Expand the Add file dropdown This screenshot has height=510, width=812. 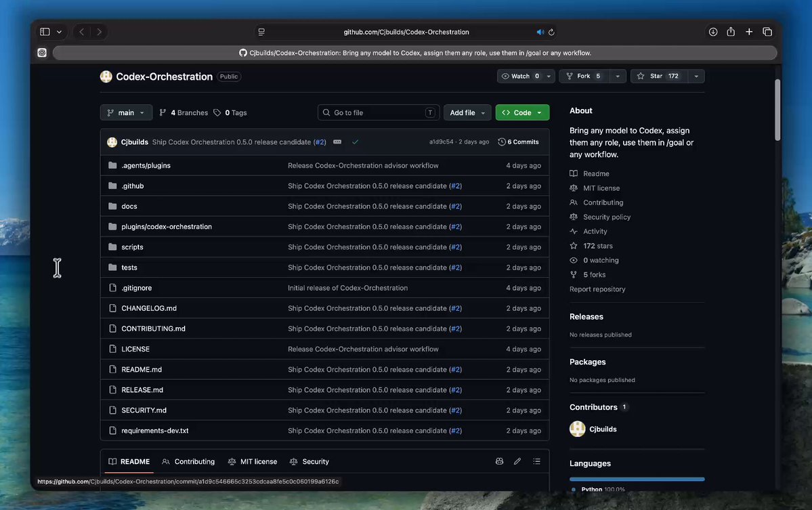(x=467, y=112)
